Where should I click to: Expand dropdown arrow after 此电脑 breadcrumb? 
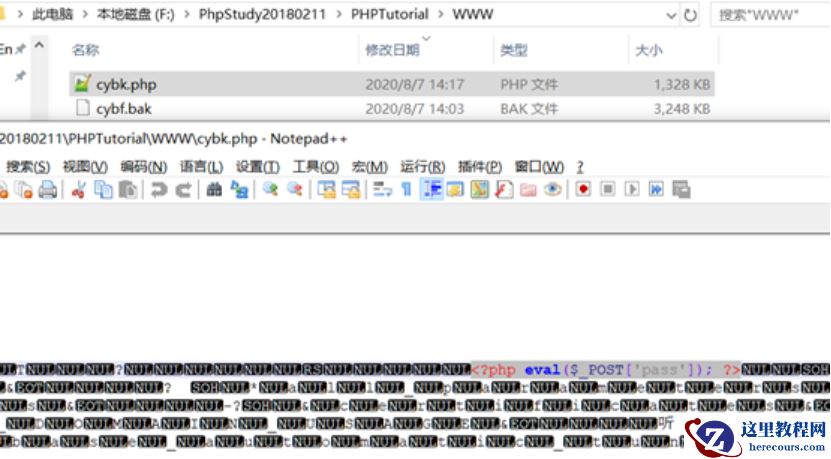(x=85, y=14)
